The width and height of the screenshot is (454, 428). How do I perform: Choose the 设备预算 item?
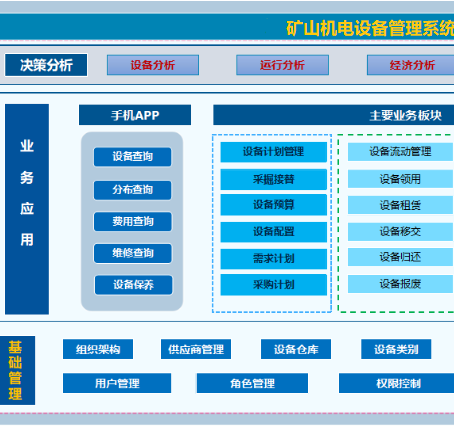point(274,205)
